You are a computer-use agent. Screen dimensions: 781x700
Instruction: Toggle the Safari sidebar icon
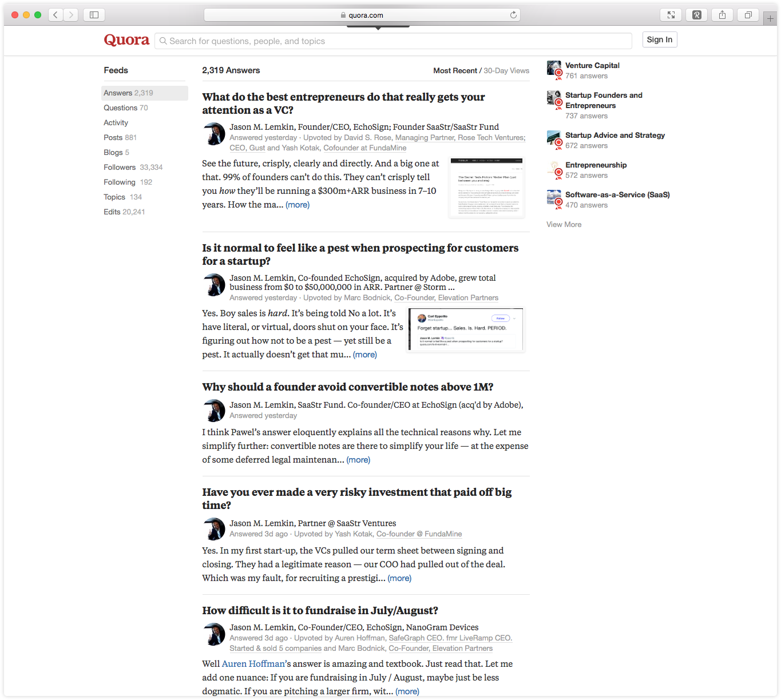point(94,15)
